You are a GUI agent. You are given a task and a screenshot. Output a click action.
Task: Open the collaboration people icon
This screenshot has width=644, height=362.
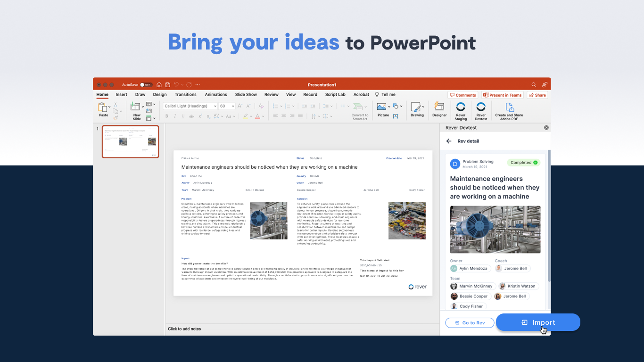(545, 85)
